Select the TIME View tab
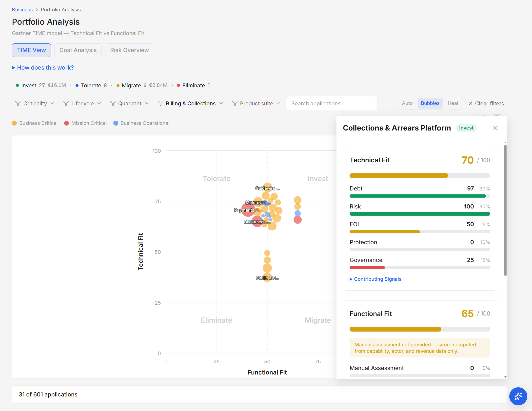The height and width of the screenshot is (411, 532). [x=31, y=50]
